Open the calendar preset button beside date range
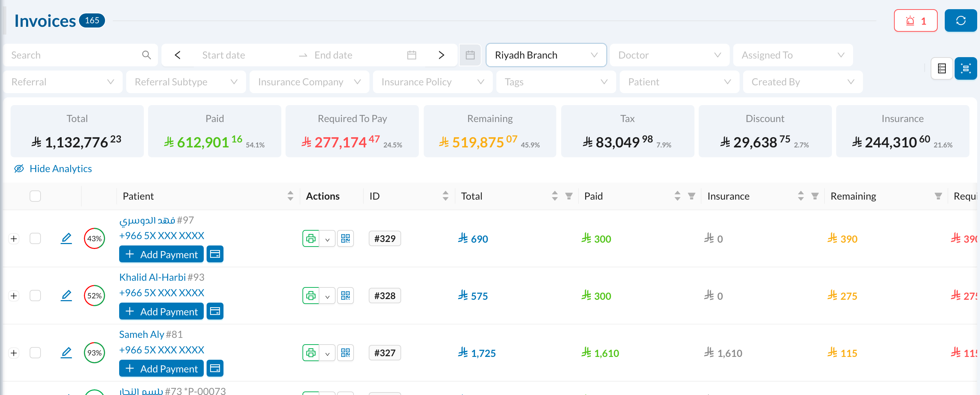This screenshot has height=395, width=980. click(470, 55)
